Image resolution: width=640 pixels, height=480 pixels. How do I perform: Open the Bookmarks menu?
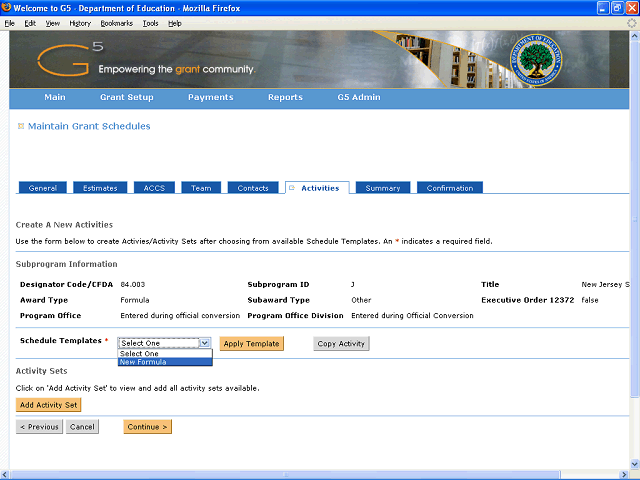[117, 23]
